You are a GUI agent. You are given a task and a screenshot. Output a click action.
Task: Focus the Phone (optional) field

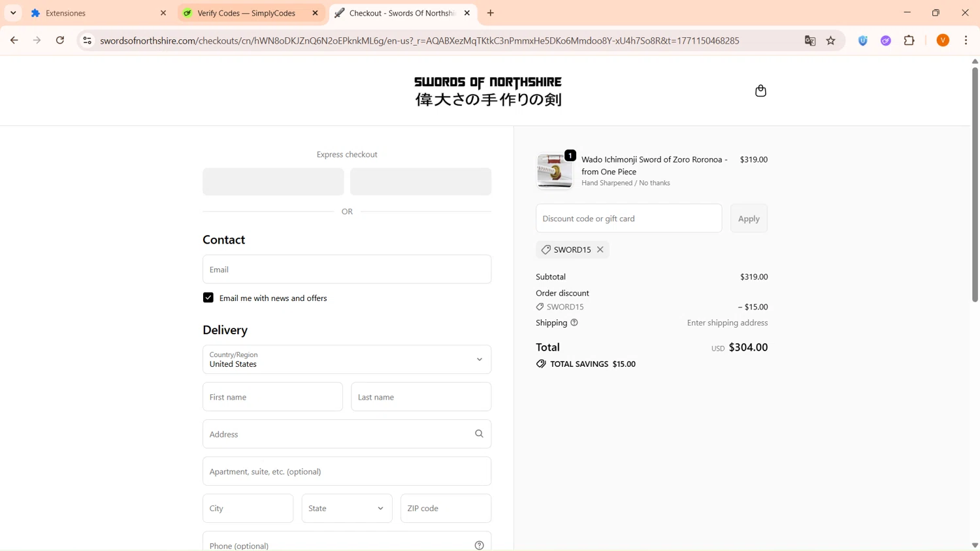[347, 542]
